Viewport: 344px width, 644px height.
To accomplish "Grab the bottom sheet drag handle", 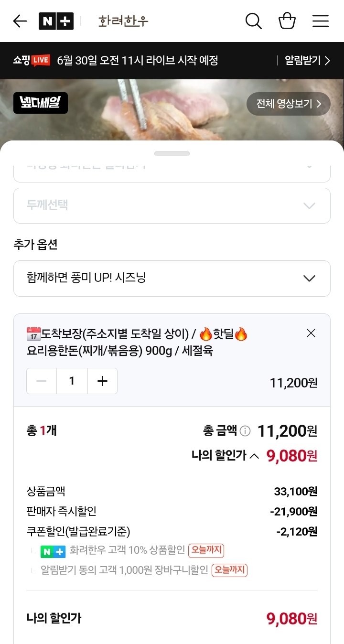I will point(172,153).
